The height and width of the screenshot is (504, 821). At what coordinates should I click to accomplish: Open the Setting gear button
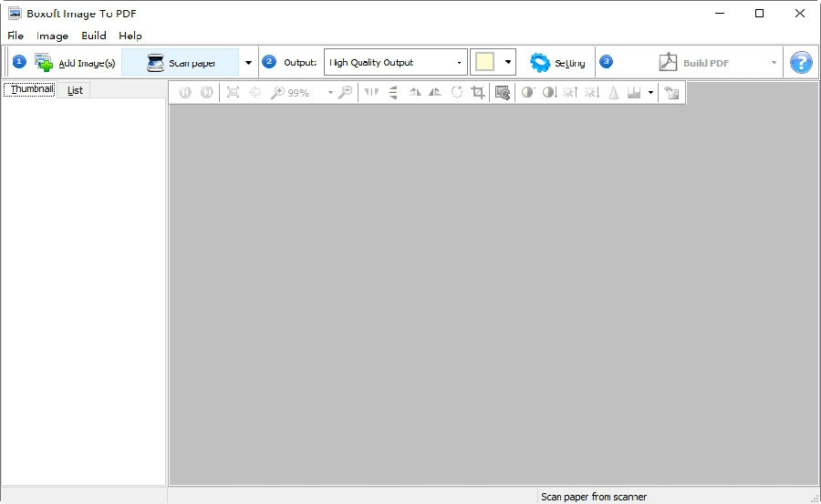(556, 62)
